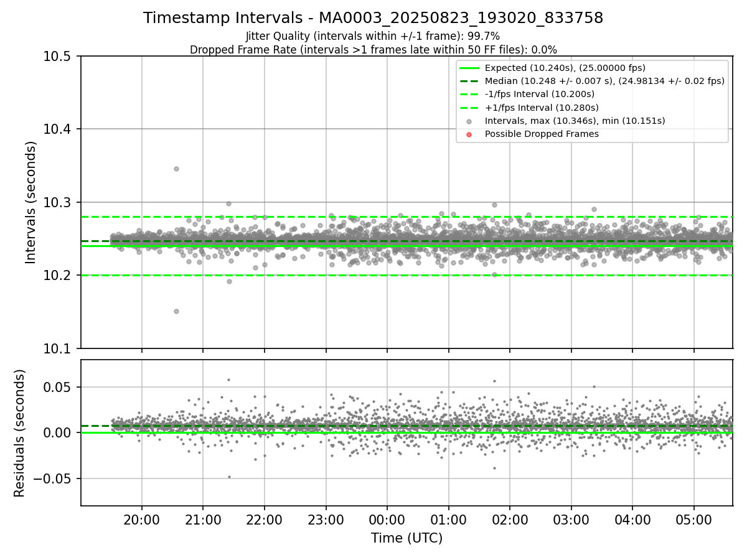Select legend entry starting with 'Median (10.248'
The height and width of the screenshot is (560, 747).
(604, 81)
